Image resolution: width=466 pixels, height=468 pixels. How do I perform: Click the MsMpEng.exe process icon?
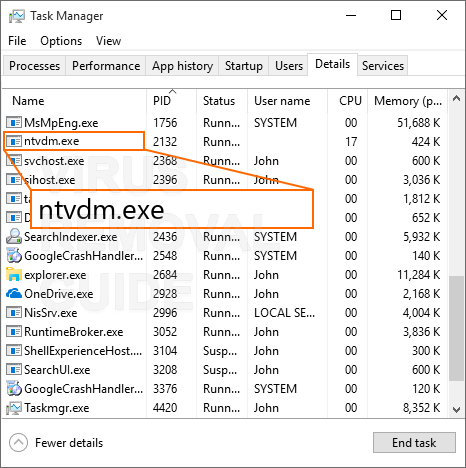click(x=14, y=123)
